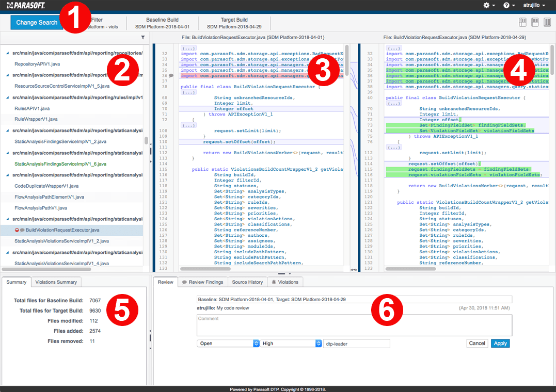The width and height of the screenshot is (556, 392).
Task: Select RulesAPIV1.java
Action: tap(32, 108)
